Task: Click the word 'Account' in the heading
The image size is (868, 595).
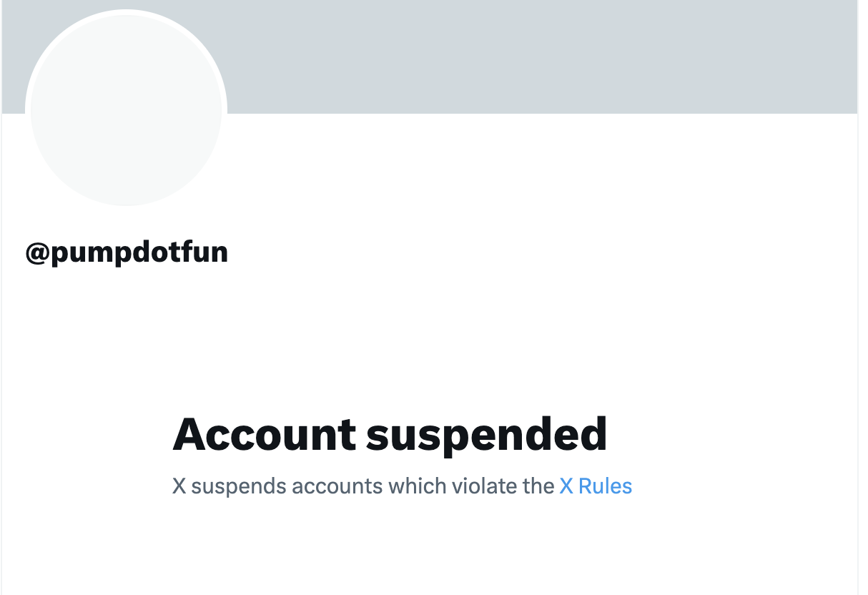Action: tap(264, 434)
